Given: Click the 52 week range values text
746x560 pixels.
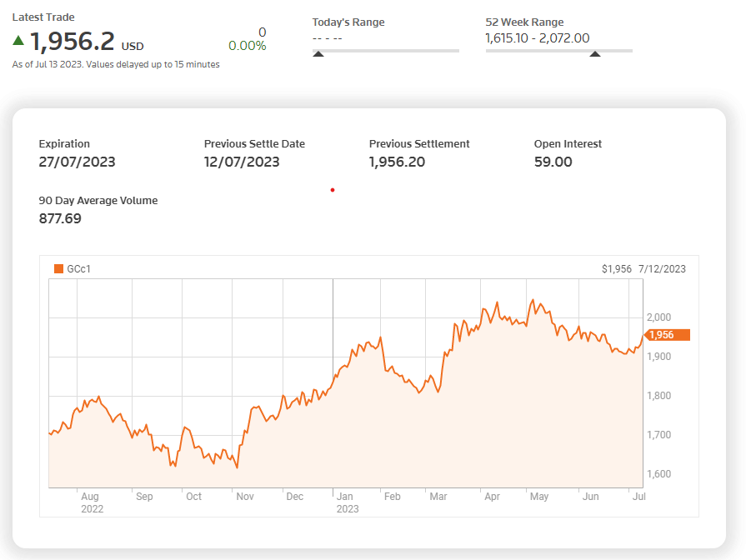Looking at the screenshot, I should coord(537,38).
